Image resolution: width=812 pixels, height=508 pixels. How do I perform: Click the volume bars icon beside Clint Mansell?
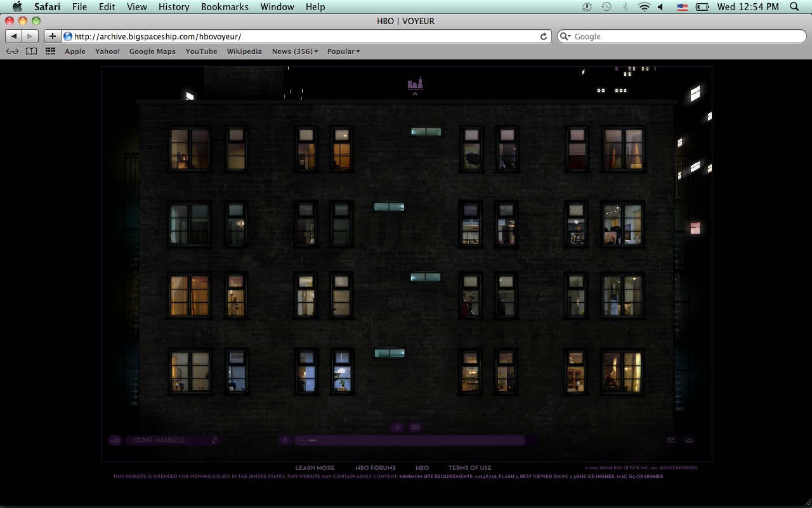[x=115, y=440]
